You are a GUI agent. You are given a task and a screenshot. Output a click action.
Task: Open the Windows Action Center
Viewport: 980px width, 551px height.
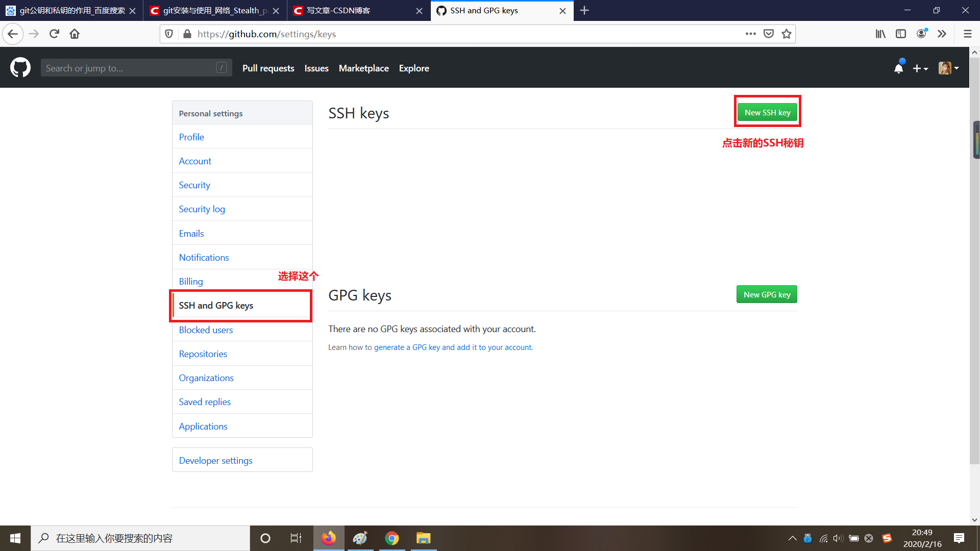[959, 538]
